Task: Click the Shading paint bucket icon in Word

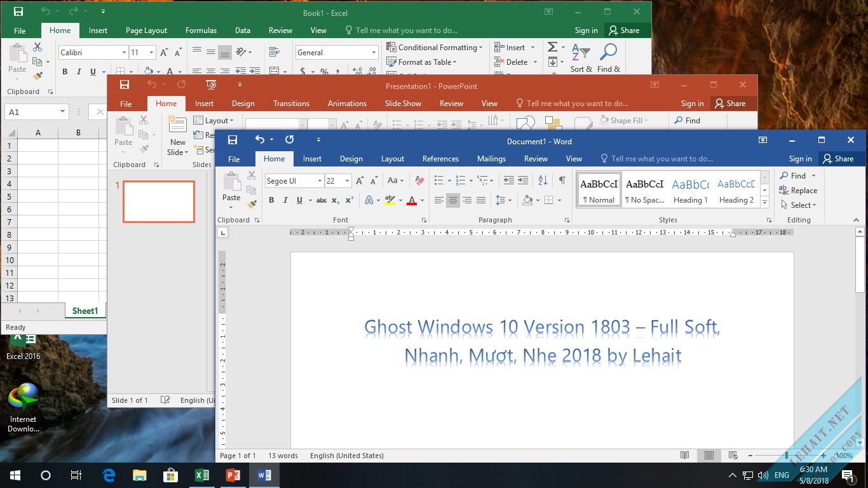Action: point(527,200)
